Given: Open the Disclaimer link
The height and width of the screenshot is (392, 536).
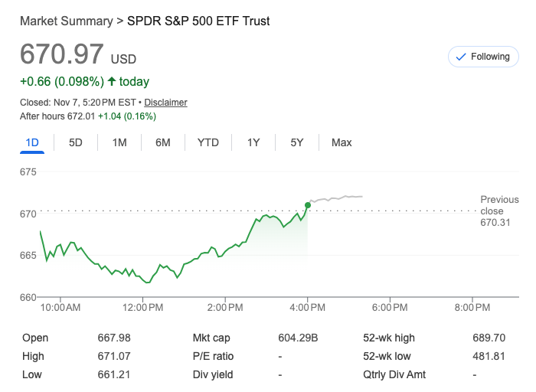Looking at the screenshot, I should tap(165, 103).
